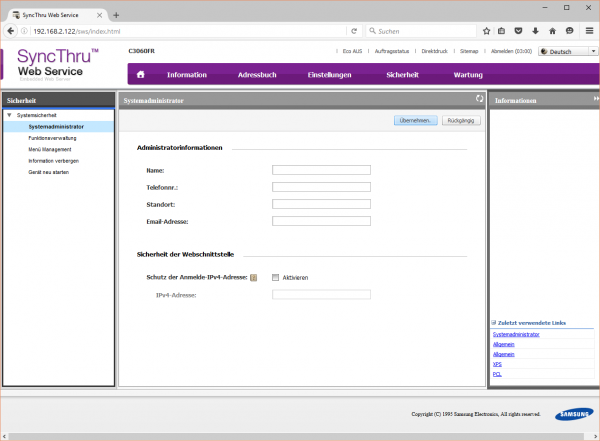
Task: Collapse the Informationen panel with arrow icon
Action: click(596, 99)
